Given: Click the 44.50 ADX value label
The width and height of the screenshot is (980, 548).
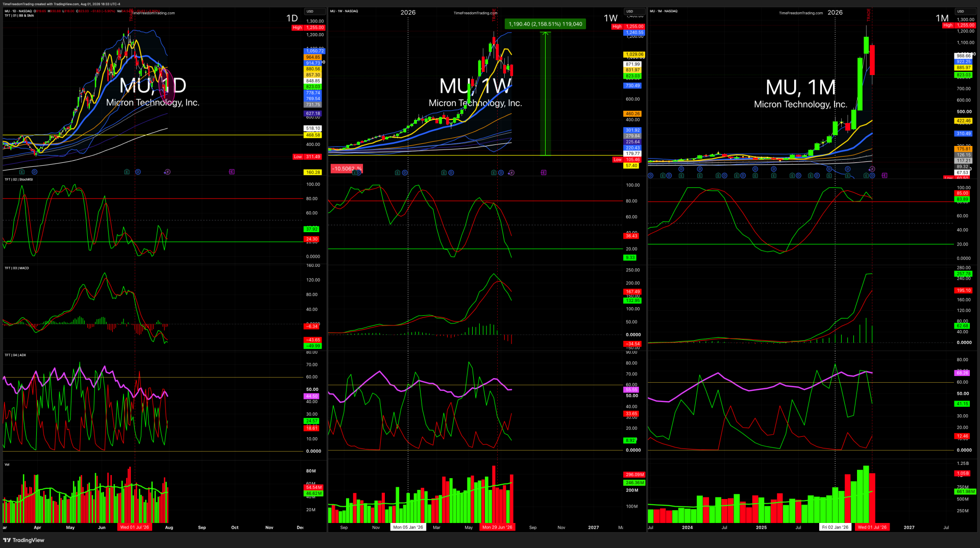Looking at the screenshot, I should (x=311, y=396).
